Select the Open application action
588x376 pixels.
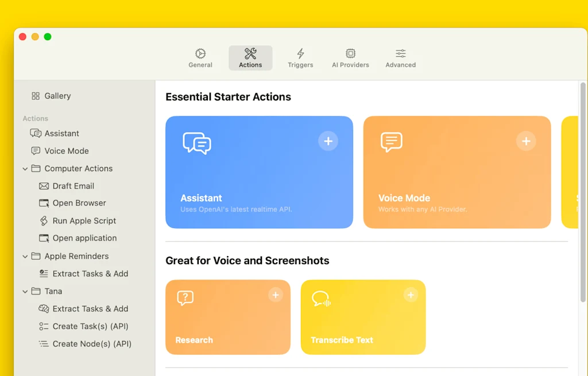tap(85, 238)
